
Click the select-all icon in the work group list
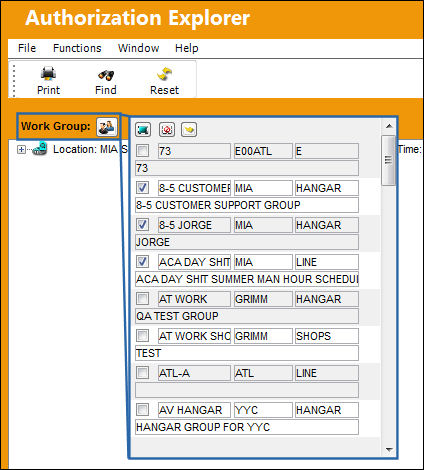[143, 130]
